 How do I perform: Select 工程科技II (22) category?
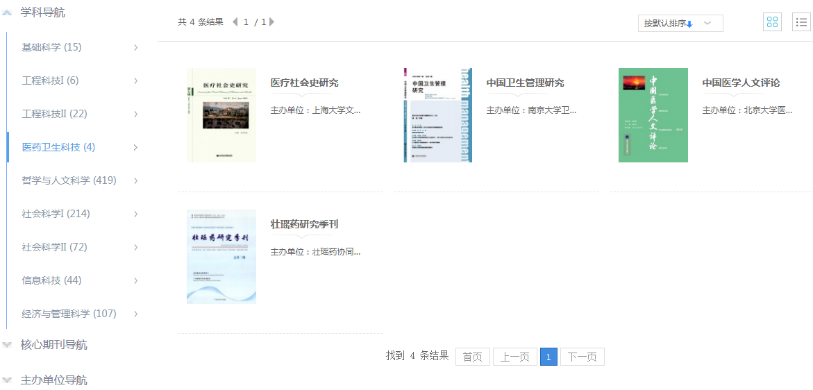[x=54, y=114]
